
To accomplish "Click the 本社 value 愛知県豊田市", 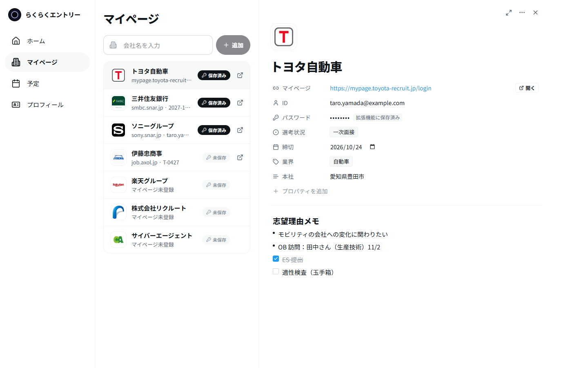I will [x=347, y=177].
